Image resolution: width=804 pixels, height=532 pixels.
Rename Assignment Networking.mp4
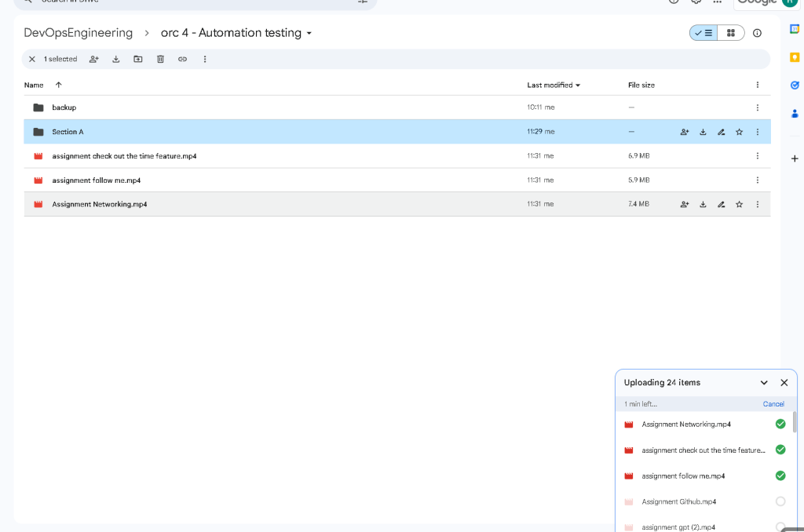721,205
